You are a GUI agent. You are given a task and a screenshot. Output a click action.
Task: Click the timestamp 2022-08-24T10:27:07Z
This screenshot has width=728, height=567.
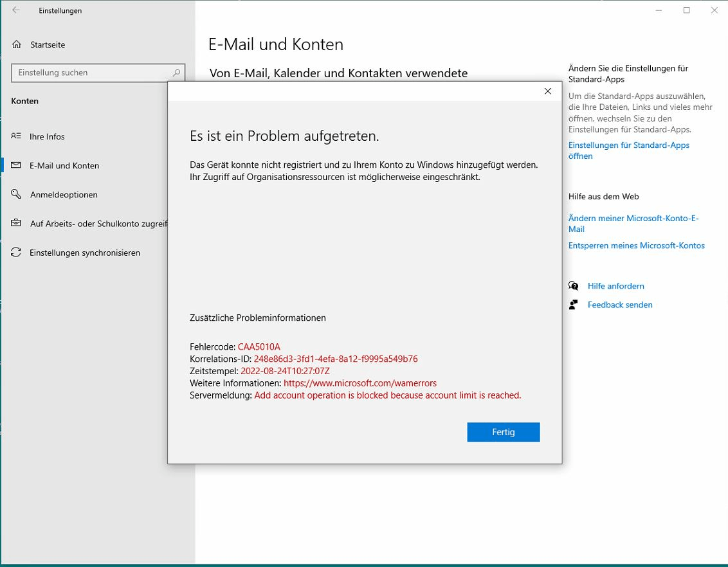[x=285, y=371]
